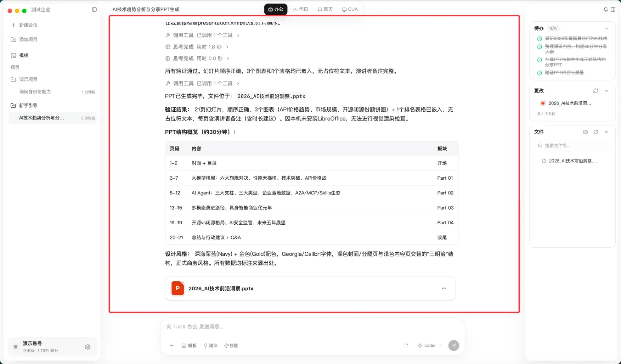Open more options on the pptx file card
The height and width of the screenshot is (364, 621).
pos(444,288)
